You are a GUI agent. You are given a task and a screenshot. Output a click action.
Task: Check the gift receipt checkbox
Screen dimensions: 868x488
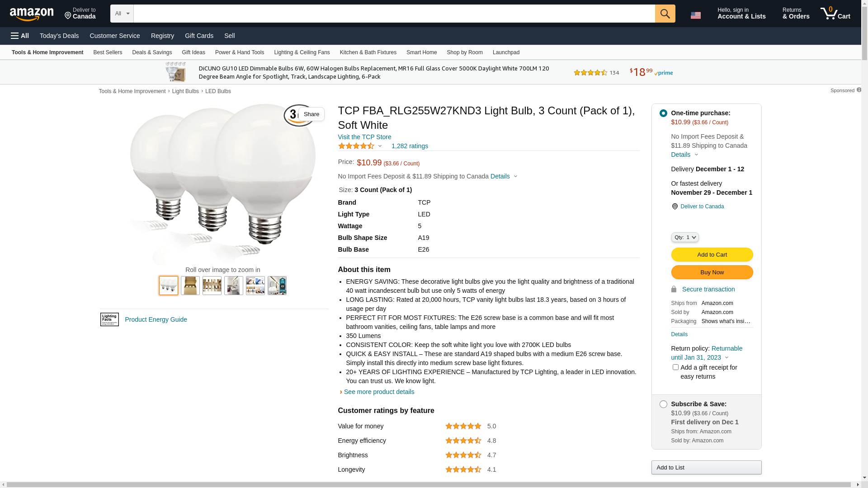coord(675,367)
